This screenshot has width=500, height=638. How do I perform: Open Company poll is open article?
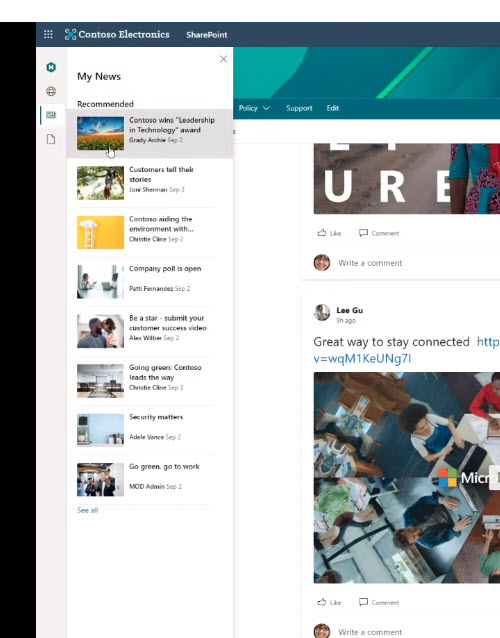[x=165, y=269]
